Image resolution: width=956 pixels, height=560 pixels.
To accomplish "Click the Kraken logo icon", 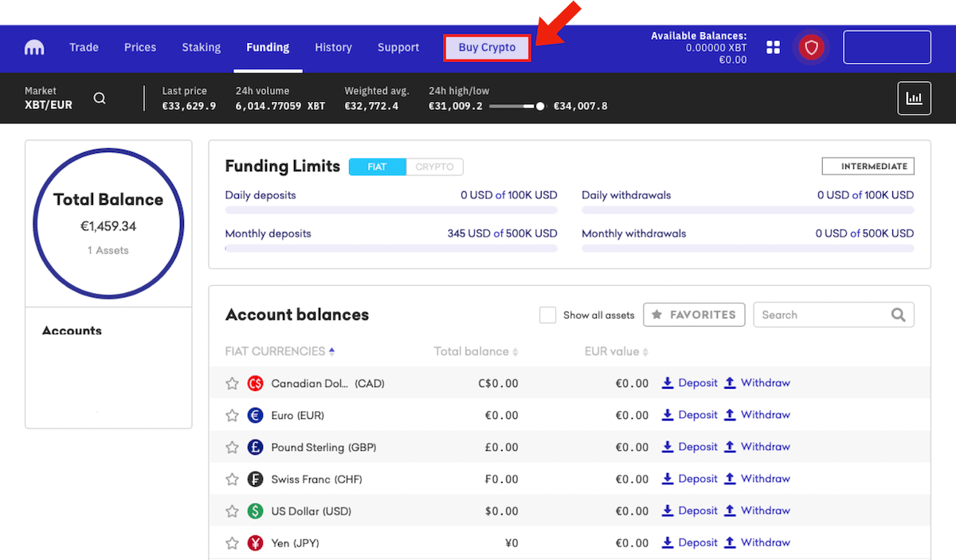I will [x=34, y=48].
